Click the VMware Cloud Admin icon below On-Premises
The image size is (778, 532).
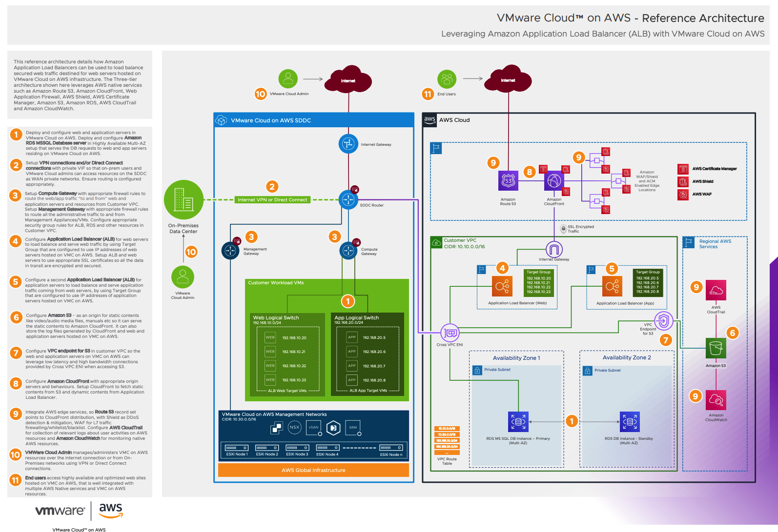tap(183, 277)
